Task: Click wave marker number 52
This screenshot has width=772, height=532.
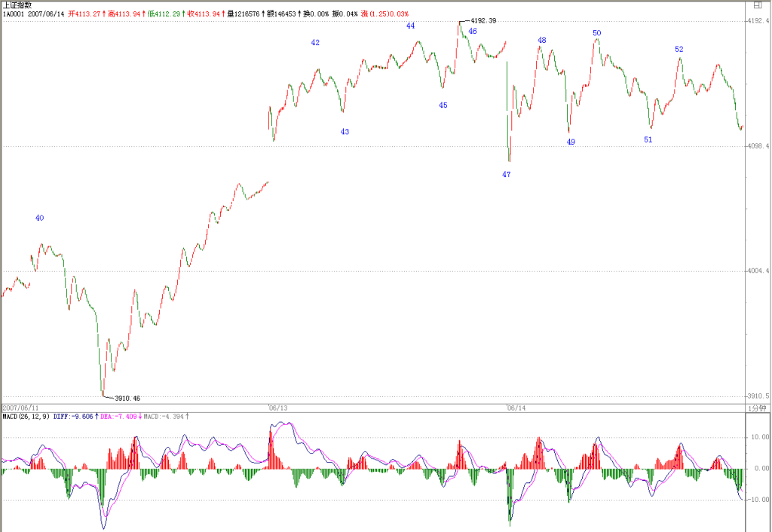Action: (679, 49)
